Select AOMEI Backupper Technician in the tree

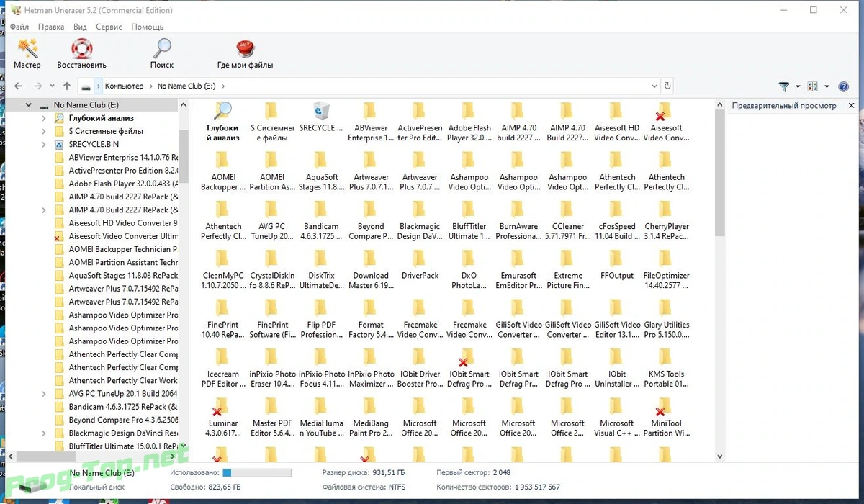tap(117, 249)
